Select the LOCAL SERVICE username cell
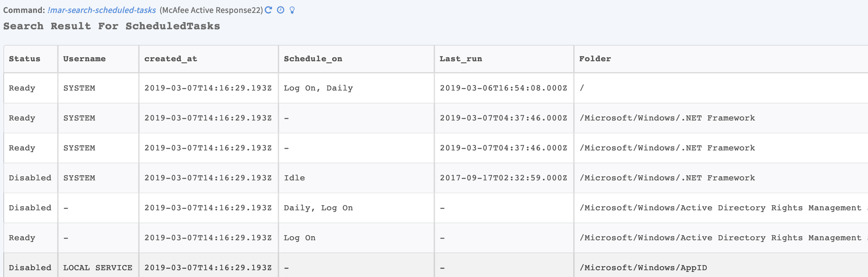868x277 pixels. [98, 268]
